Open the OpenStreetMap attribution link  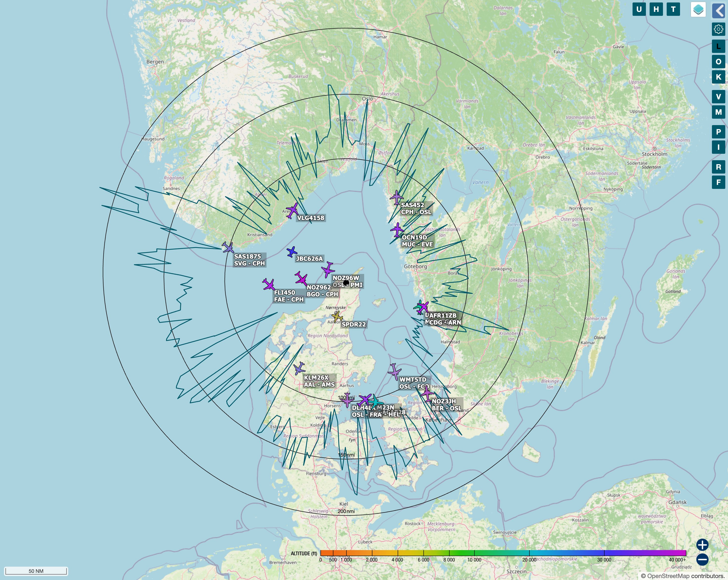[669, 576]
